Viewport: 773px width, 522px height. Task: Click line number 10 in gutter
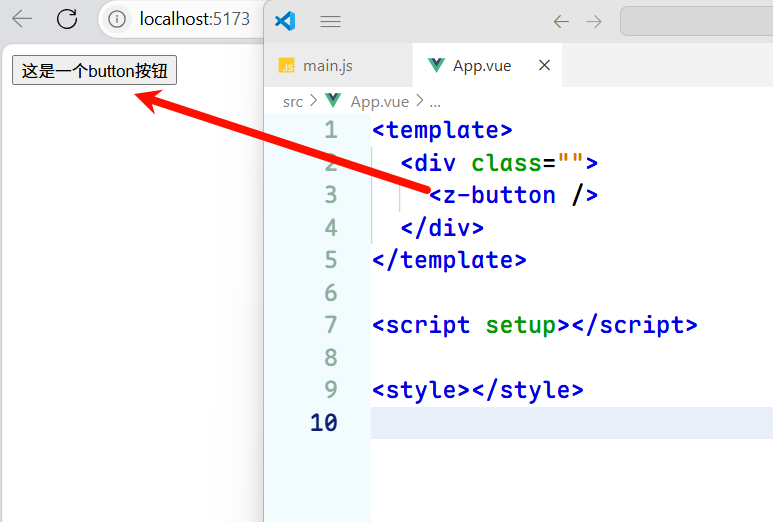click(323, 423)
